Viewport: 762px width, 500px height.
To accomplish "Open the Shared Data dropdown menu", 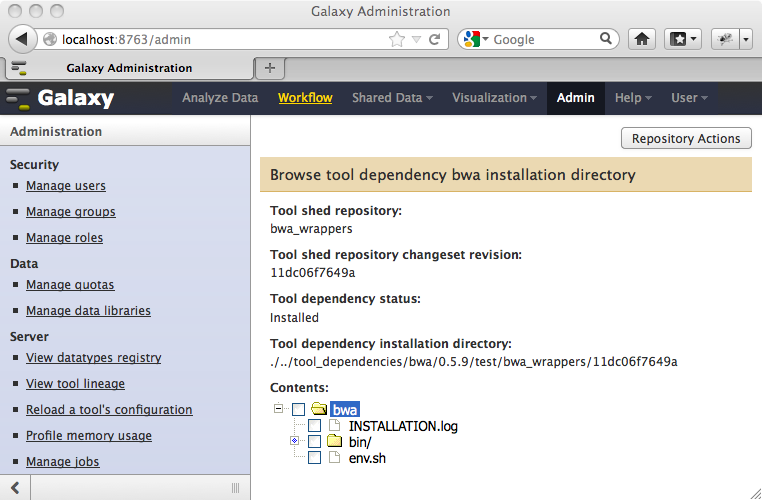I will tap(392, 98).
